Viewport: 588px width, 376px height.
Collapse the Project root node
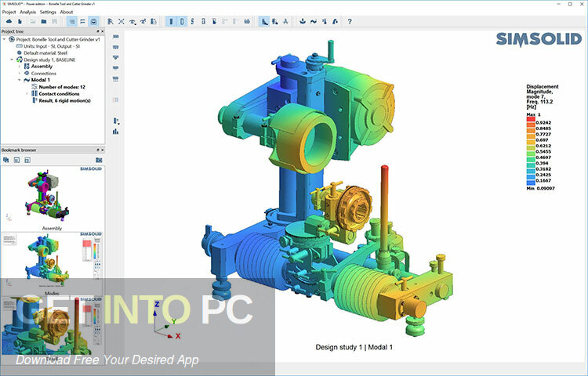[x=4, y=39]
